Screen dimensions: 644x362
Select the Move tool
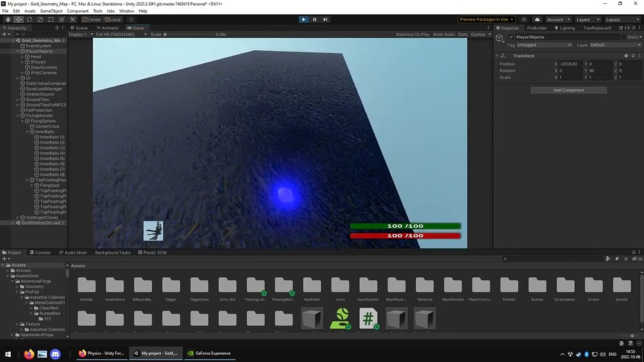[19, 19]
